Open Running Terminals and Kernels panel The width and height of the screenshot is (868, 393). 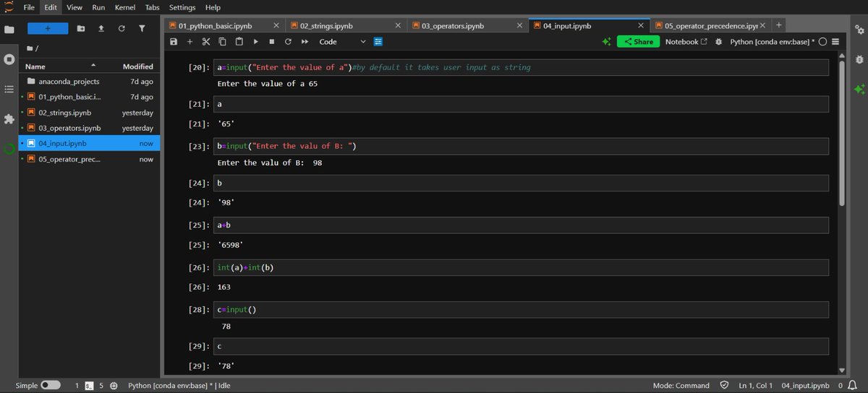[9, 59]
